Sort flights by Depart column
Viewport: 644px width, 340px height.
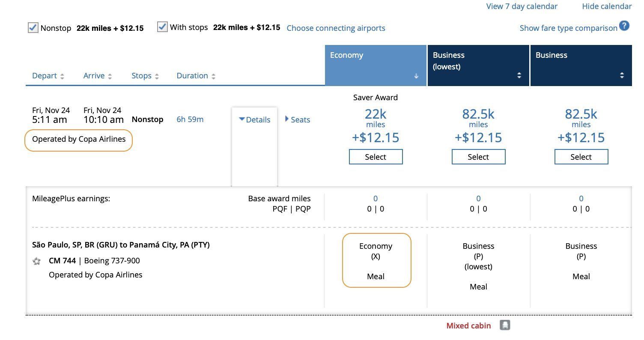pyautogui.click(x=48, y=76)
